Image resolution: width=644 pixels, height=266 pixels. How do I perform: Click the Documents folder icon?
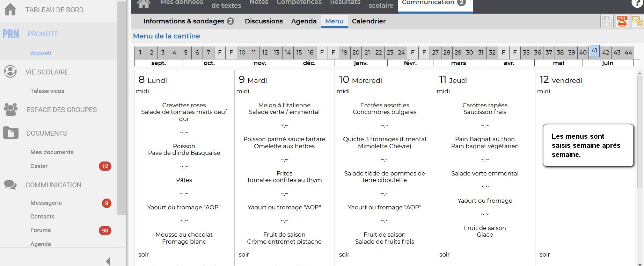10,133
